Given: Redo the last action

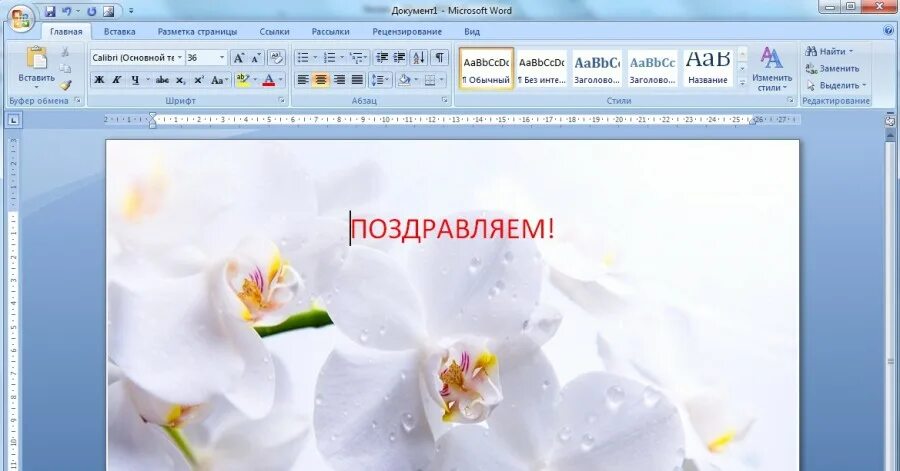Looking at the screenshot, I should click(92, 11).
